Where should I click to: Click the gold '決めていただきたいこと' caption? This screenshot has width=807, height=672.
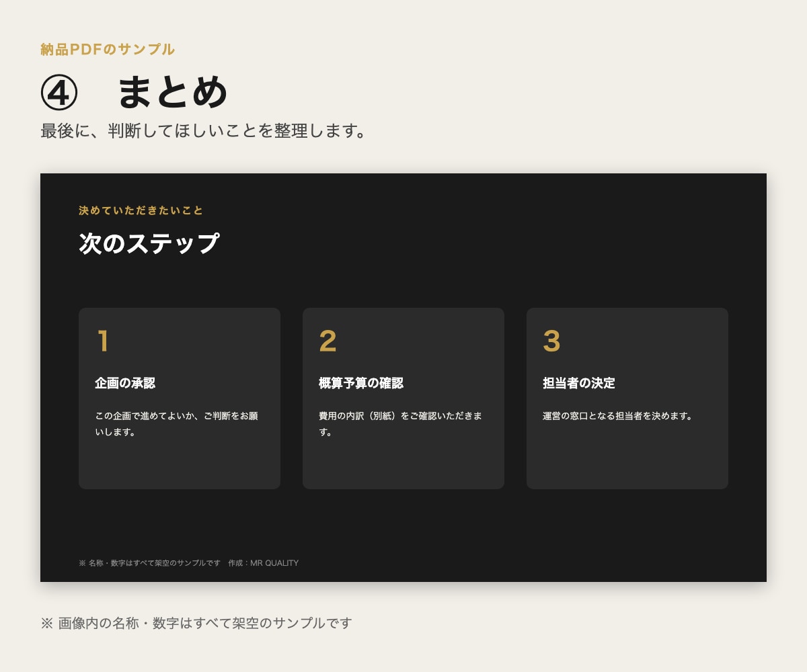[141, 210]
